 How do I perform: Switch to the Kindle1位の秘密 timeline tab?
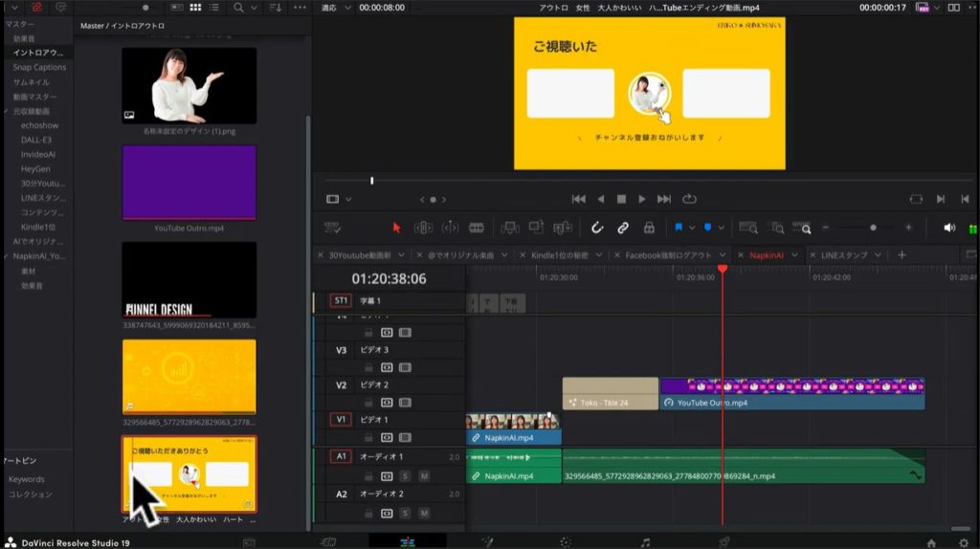561,255
